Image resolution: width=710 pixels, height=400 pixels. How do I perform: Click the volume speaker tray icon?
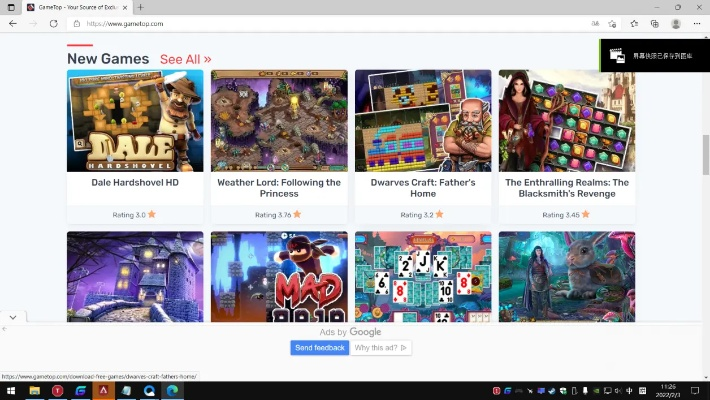[618, 390]
